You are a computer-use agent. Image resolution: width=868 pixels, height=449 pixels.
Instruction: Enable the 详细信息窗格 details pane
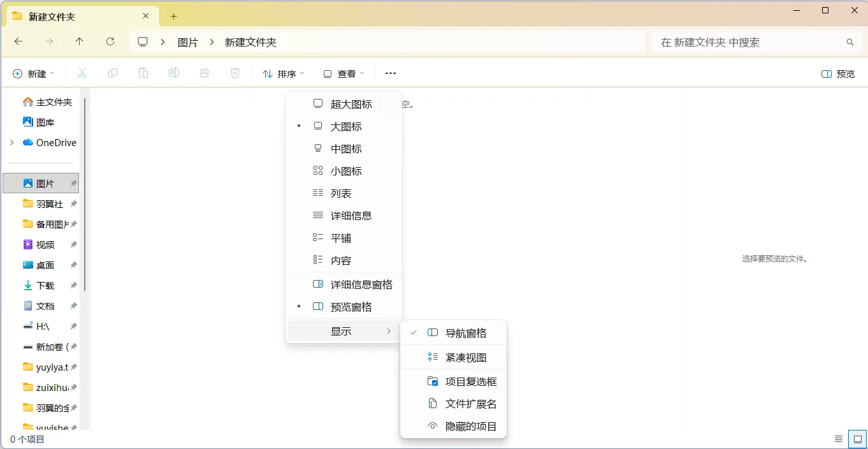tap(344, 284)
